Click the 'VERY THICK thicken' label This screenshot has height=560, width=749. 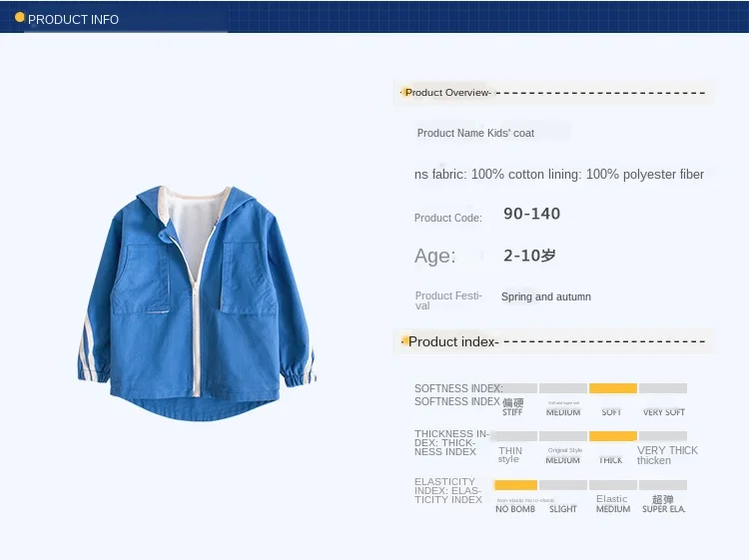[667, 455]
